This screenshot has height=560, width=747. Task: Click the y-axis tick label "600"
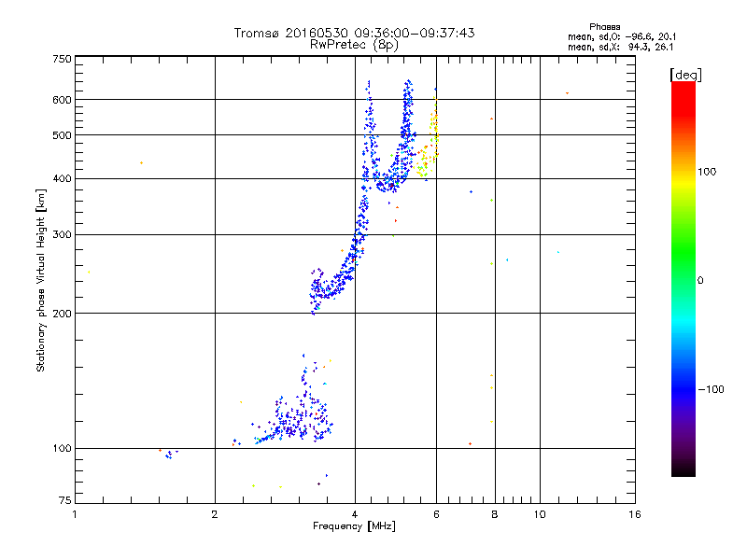click(x=62, y=100)
